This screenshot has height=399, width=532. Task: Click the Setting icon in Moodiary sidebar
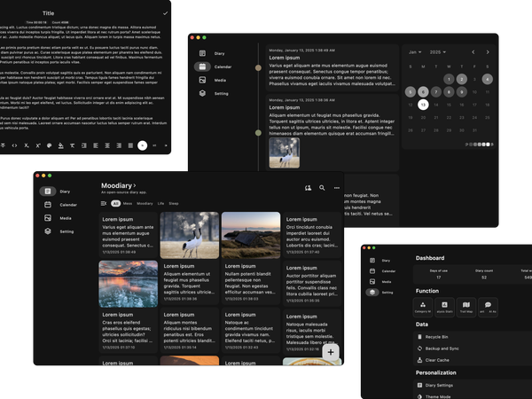pyautogui.click(x=48, y=231)
